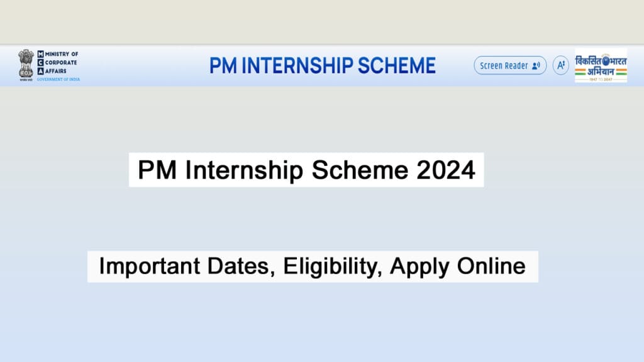The width and height of the screenshot is (644, 362).
Task: Click the PM INTERNSHIP SCHEME header title
Action: click(x=323, y=65)
